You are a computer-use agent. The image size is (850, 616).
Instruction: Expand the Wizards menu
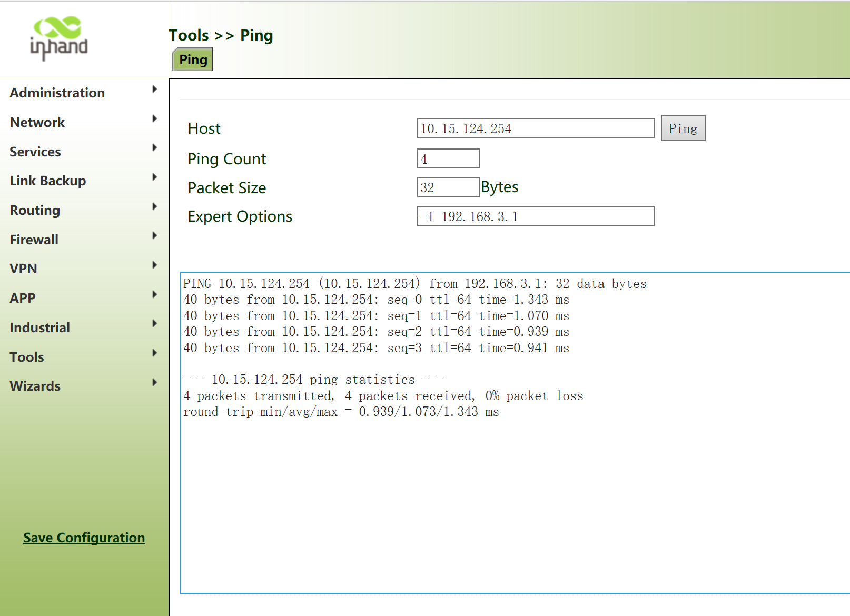[35, 386]
